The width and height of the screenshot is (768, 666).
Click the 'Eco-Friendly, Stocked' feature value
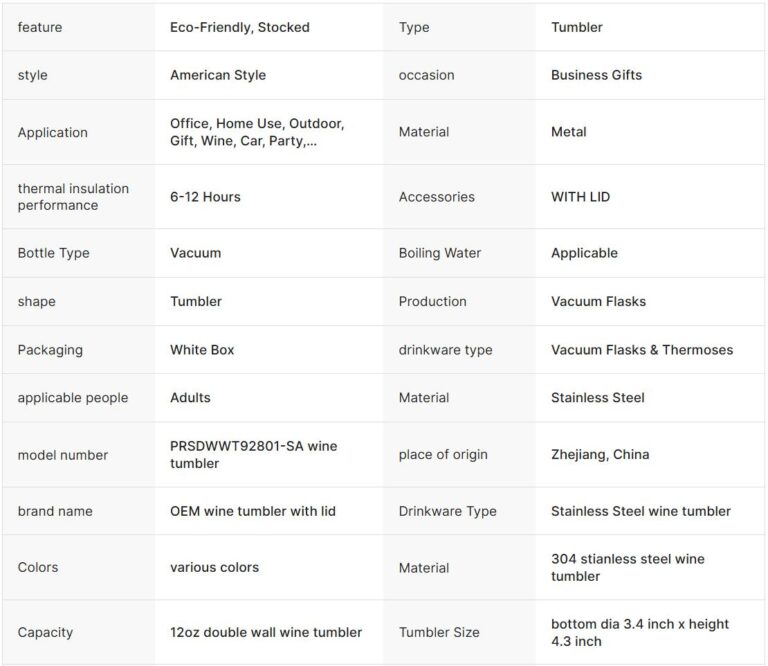(x=240, y=27)
